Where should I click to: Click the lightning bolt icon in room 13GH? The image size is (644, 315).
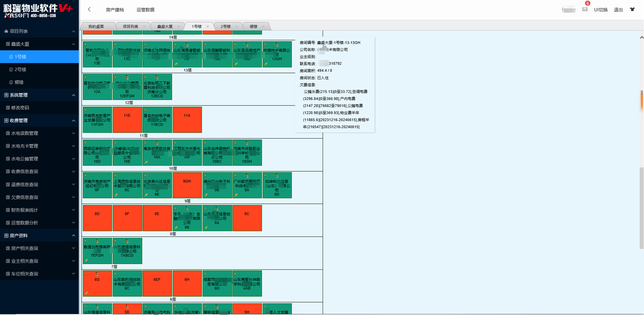coord(266,64)
